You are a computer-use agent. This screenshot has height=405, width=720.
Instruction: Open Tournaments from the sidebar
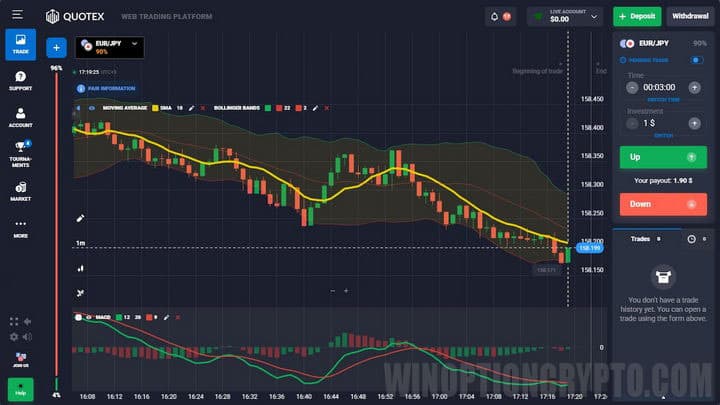pos(20,153)
